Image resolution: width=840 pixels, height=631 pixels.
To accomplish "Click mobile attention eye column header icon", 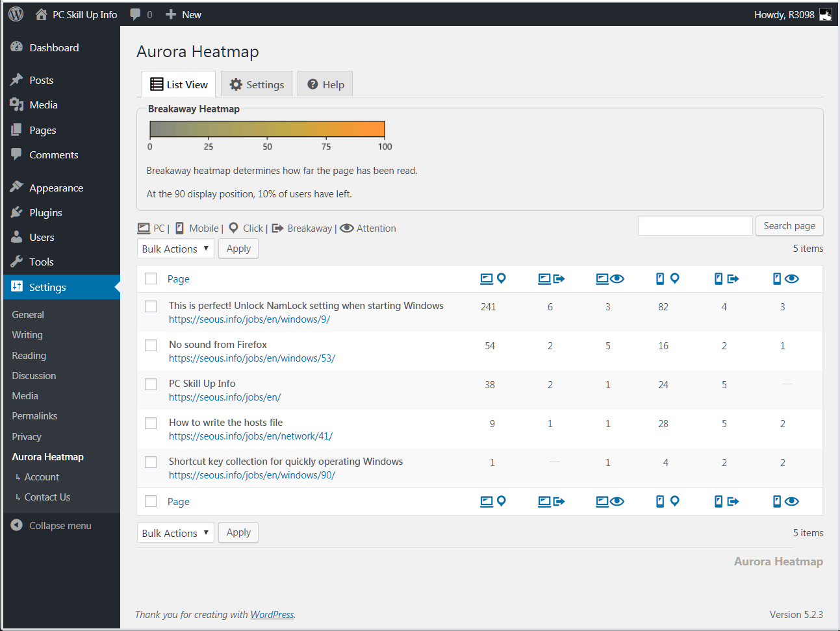I will (x=785, y=279).
